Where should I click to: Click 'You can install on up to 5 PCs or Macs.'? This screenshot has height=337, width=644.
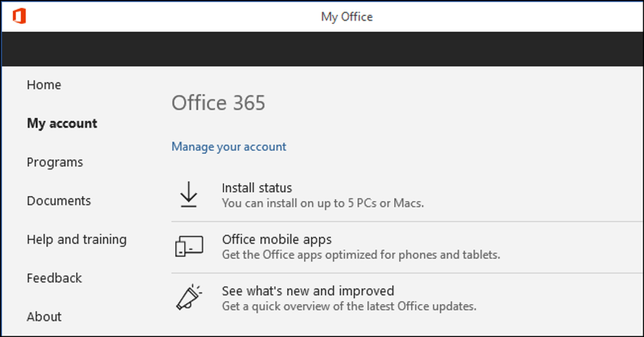coord(323,203)
